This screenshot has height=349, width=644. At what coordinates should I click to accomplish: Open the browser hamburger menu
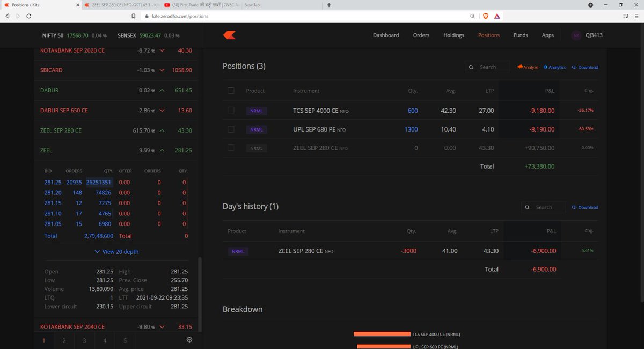[x=638, y=16]
